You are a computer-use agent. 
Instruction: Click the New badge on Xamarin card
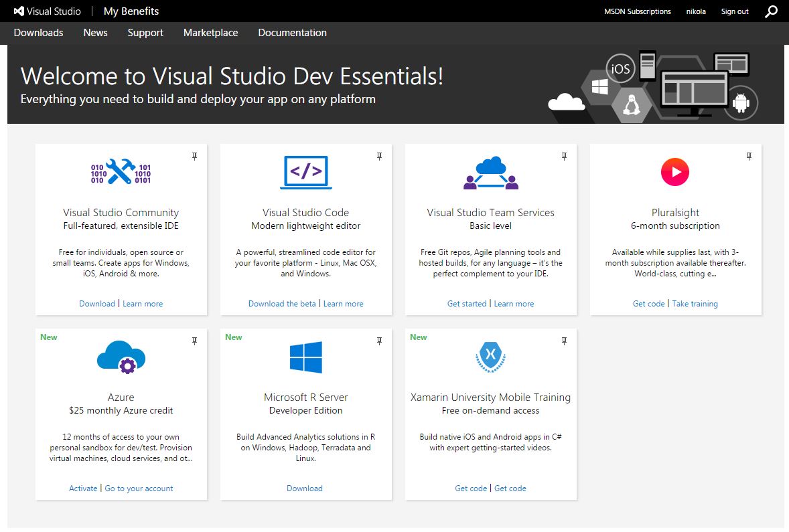coord(418,337)
